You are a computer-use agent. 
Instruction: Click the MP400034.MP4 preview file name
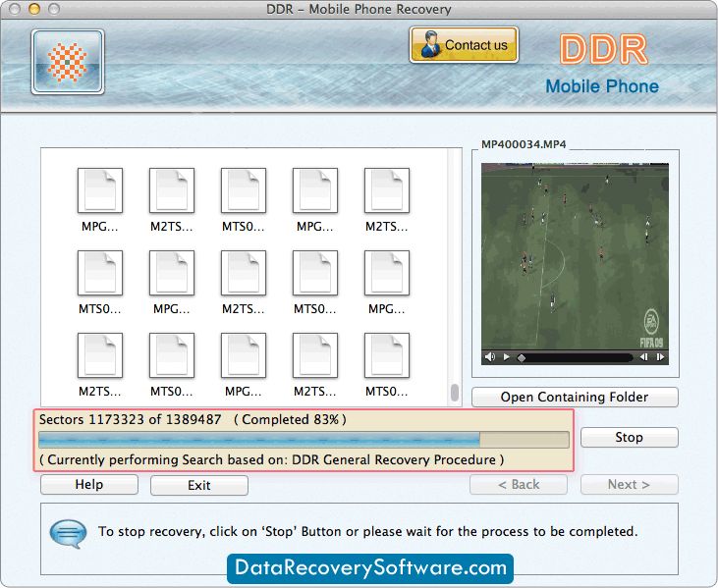point(524,144)
